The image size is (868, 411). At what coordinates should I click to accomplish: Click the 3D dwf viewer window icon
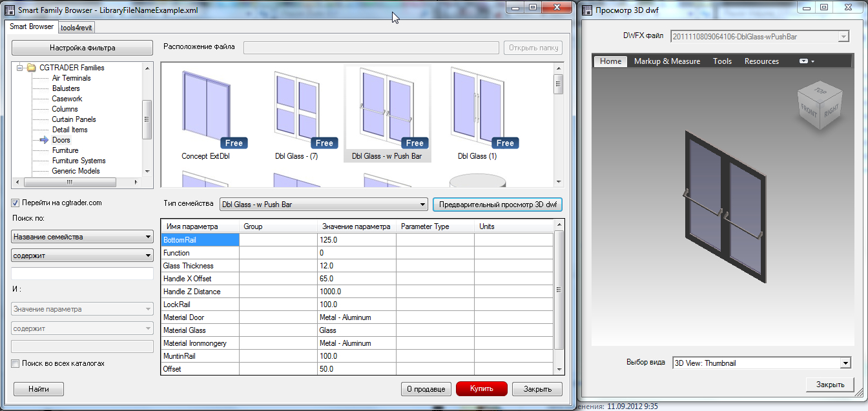point(588,10)
